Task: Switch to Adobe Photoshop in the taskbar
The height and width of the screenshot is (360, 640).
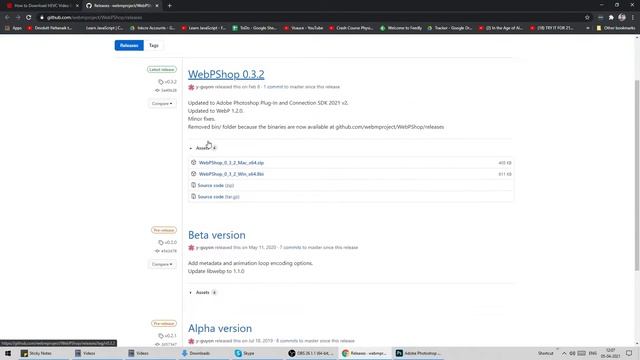Action: [418, 353]
